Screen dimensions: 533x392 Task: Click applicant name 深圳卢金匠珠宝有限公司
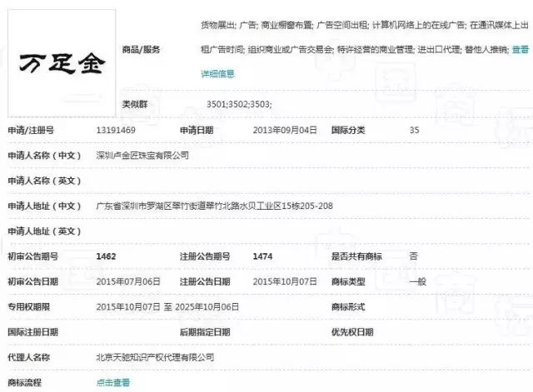pos(142,155)
